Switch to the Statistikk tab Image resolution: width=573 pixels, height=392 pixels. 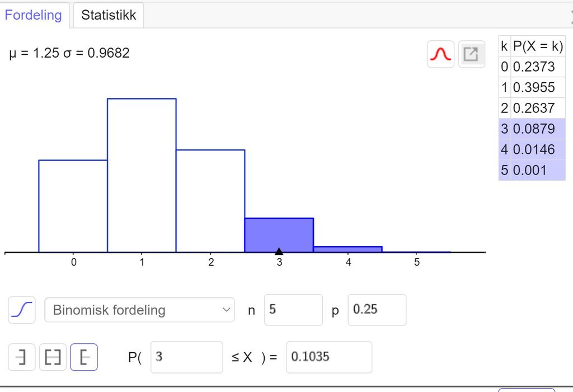(108, 15)
